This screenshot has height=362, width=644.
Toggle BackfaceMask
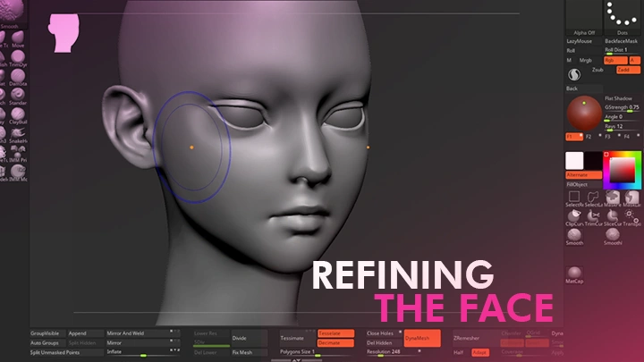click(622, 41)
